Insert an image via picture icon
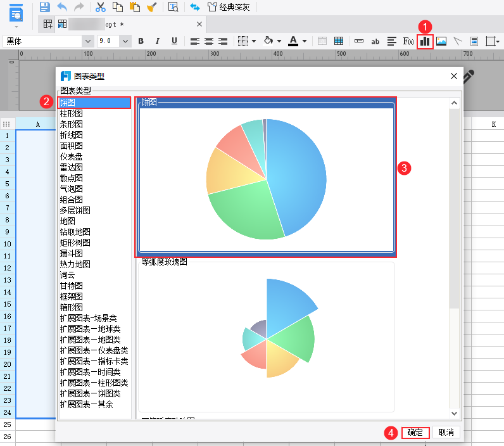The height and width of the screenshot is (446, 504). [x=441, y=41]
